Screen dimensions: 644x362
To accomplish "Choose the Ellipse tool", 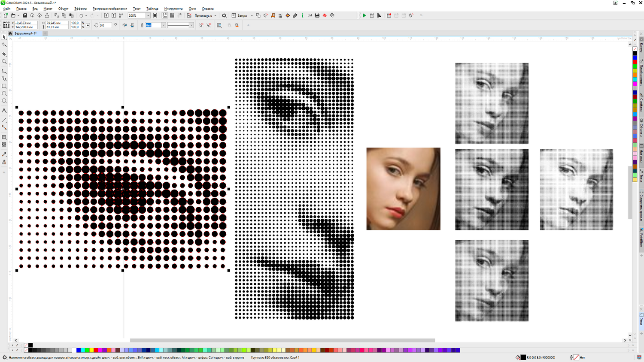I will pyautogui.click(x=4, y=93).
